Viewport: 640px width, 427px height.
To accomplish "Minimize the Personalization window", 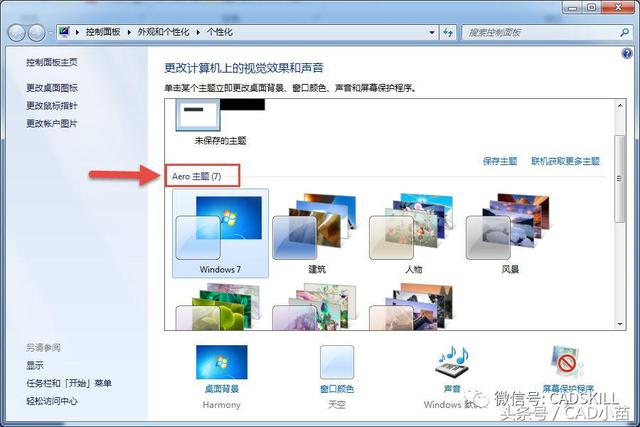I will point(573,7).
